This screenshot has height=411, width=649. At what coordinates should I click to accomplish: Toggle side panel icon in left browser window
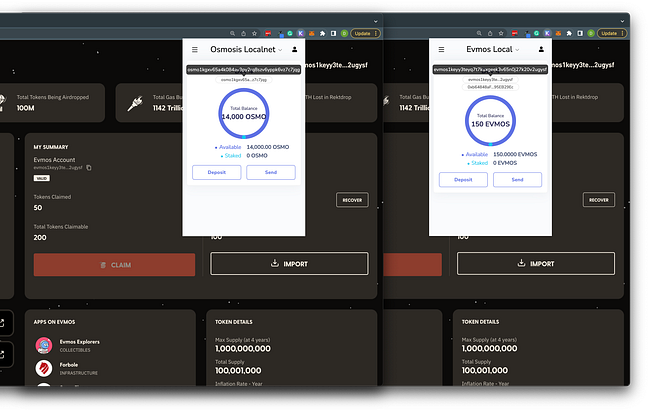333,34
